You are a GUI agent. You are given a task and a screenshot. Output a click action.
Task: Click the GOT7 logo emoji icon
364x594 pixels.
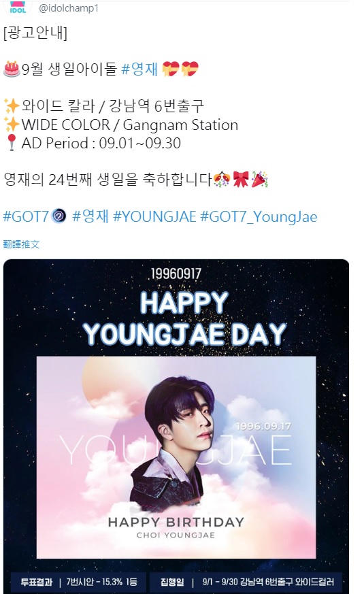click(x=59, y=216)
